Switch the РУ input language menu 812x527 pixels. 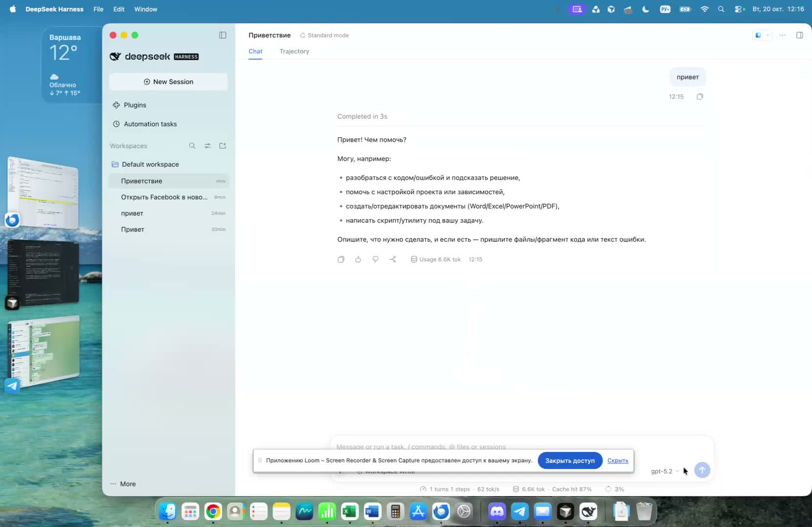click(x=665, y=9)
